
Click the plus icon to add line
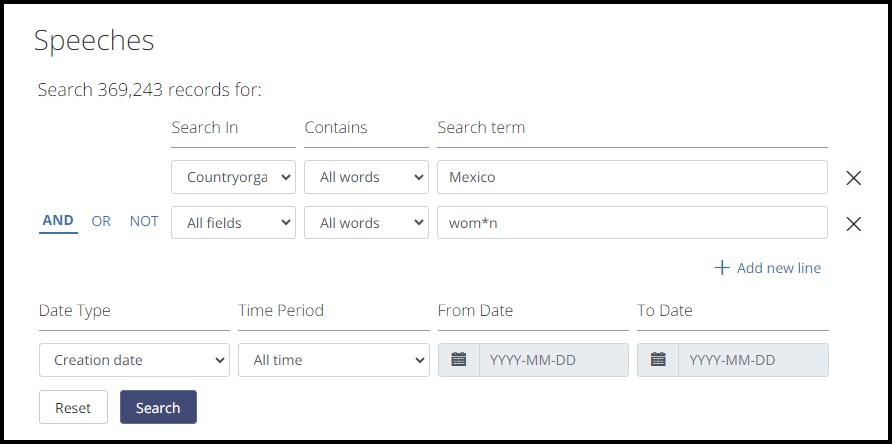coord(722,268)
